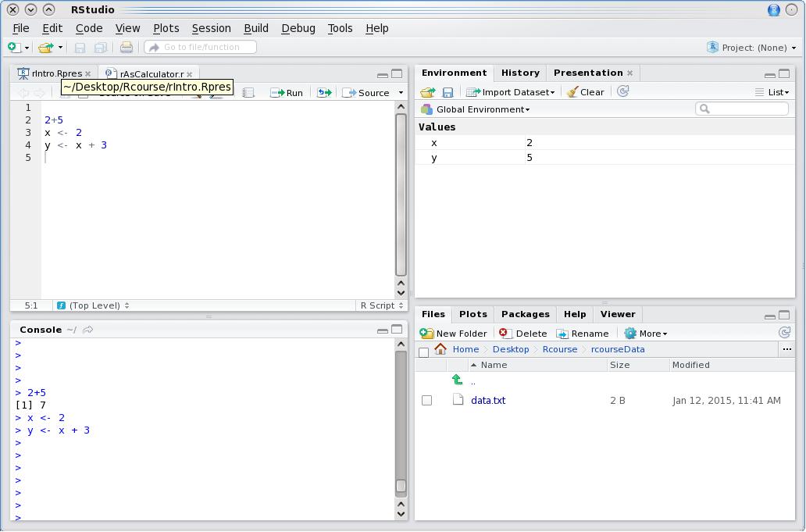The image size is (806, 532).
Task: Open the View menu
Action: pos(127,28)
